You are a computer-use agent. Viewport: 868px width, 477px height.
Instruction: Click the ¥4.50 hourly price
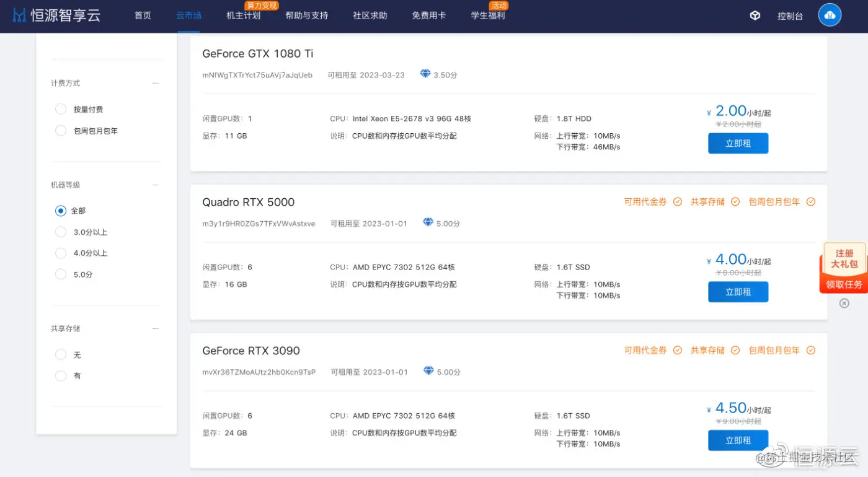738,409
